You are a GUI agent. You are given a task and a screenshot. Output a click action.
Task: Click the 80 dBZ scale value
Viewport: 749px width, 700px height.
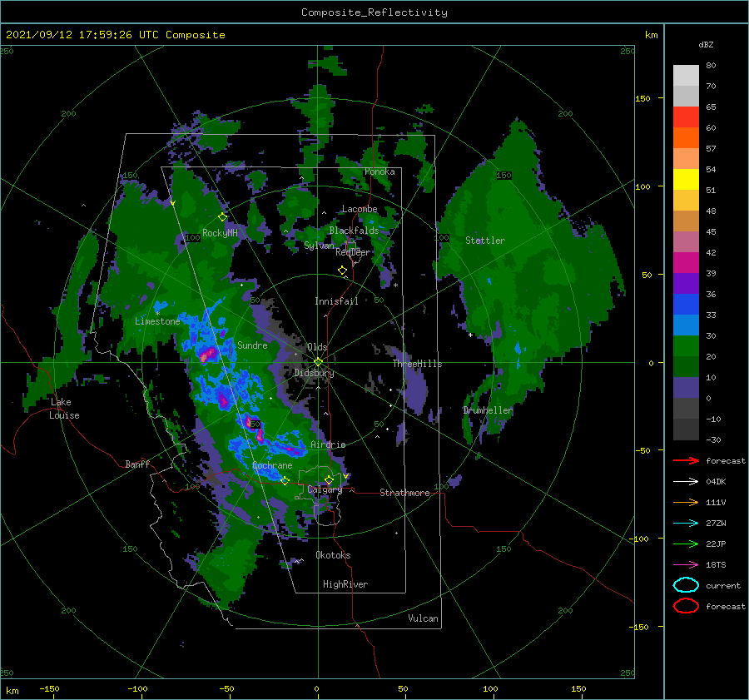point(711,65)
